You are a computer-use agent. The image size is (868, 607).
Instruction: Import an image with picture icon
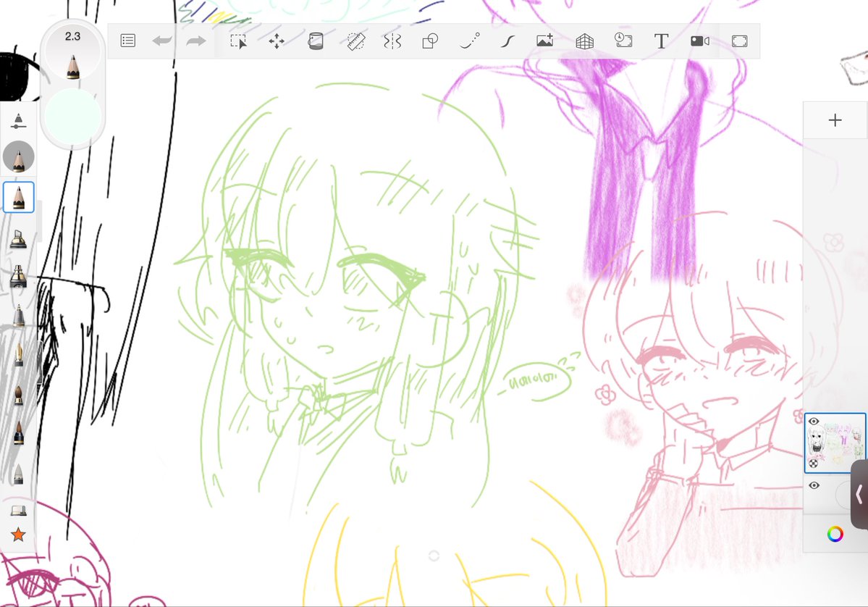tap(544, 41)
